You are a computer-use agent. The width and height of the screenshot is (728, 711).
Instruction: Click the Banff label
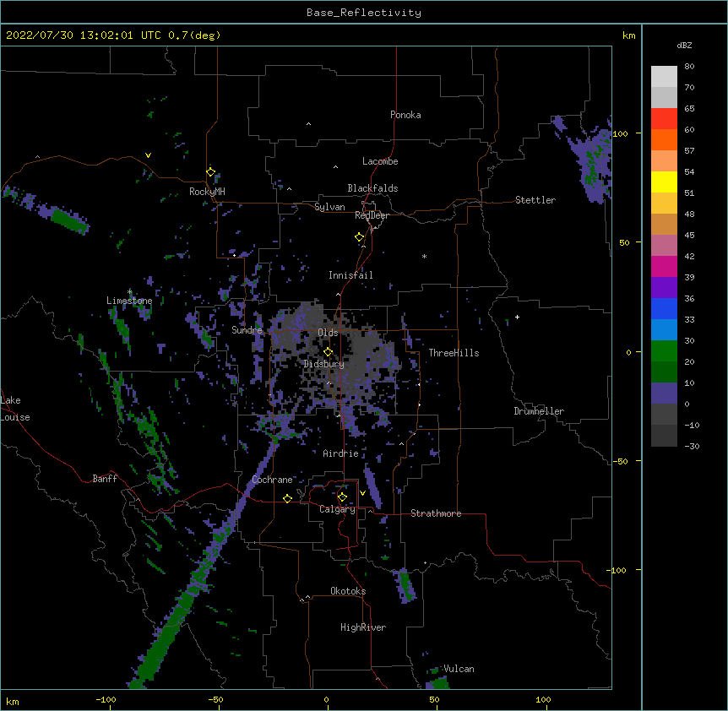click(105, 479)
